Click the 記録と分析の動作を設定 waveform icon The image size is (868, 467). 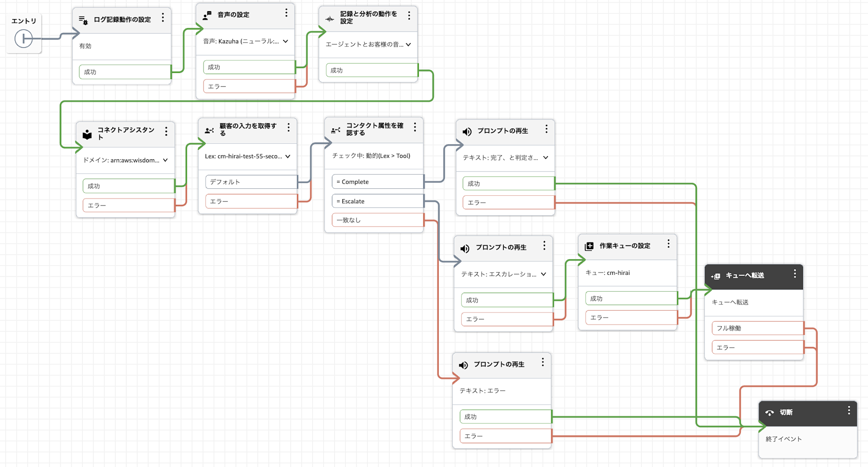329,19
